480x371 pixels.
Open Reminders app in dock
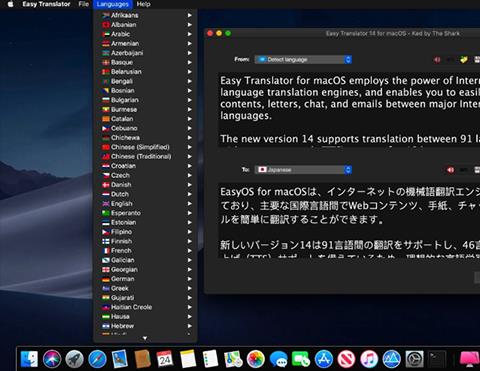click(210, 359)
